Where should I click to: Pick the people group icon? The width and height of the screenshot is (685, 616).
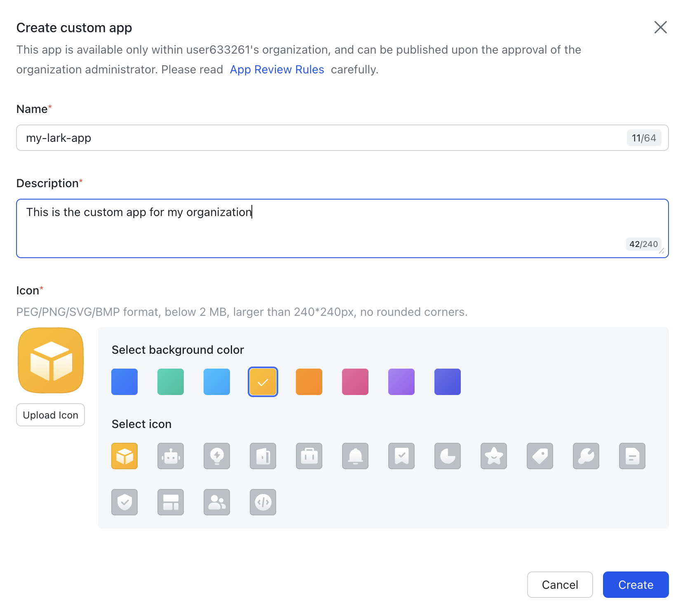click(x=217, y=502)
